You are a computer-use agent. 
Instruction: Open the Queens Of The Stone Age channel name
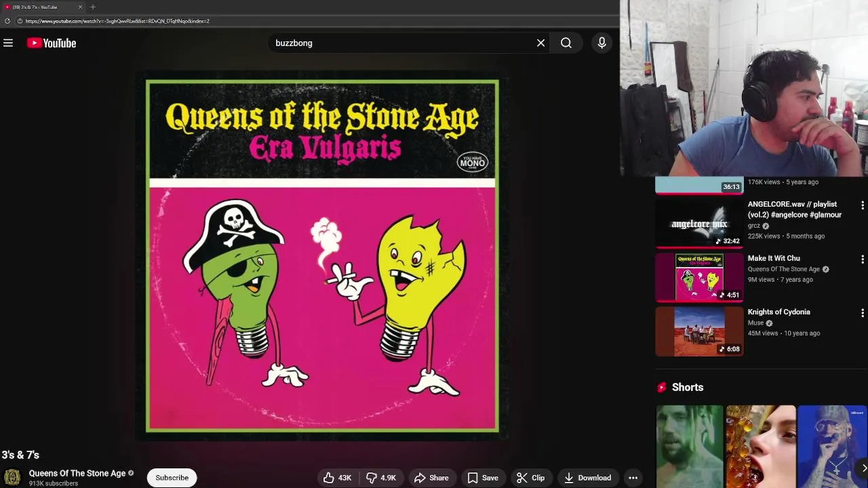77,473
